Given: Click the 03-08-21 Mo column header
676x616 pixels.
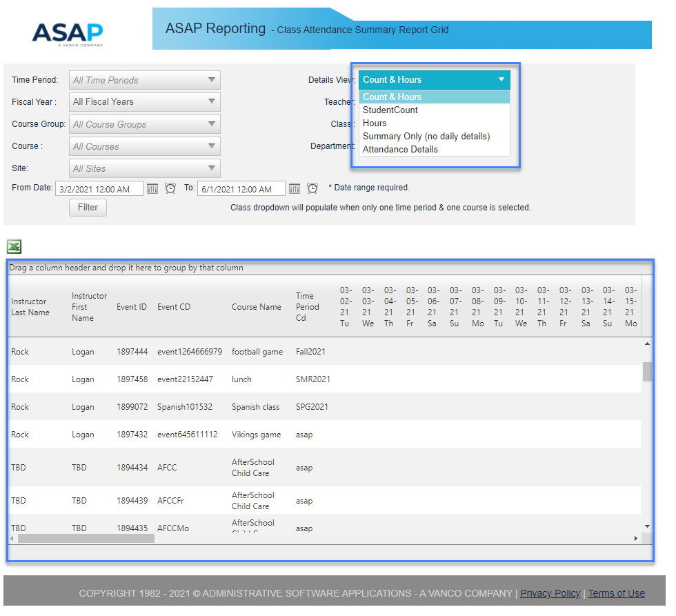Looking at the screenshot, I should click(477, 307).
